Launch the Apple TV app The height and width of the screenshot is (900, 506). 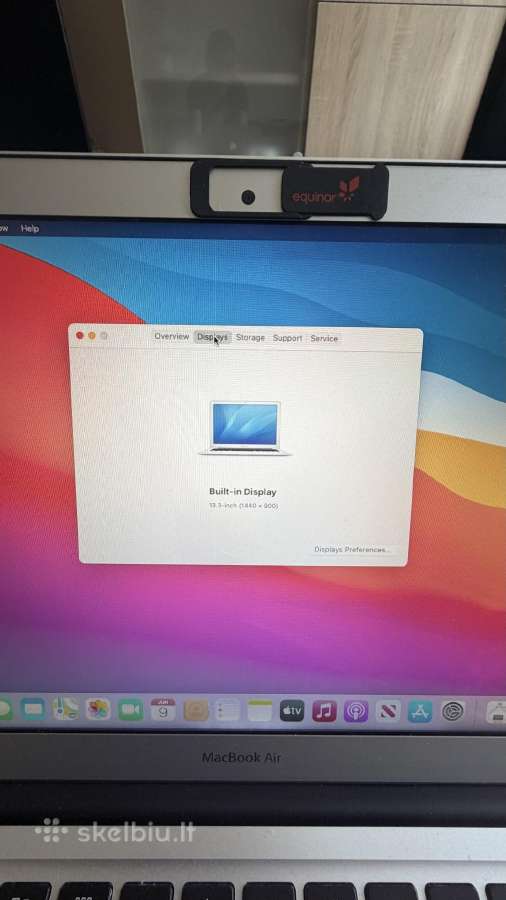pyautogui.click(x=292, y=711)
